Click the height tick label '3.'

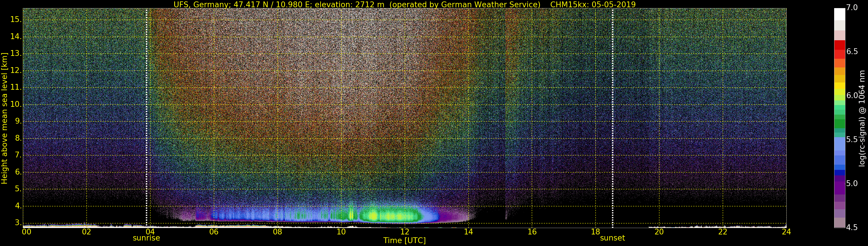18,223
